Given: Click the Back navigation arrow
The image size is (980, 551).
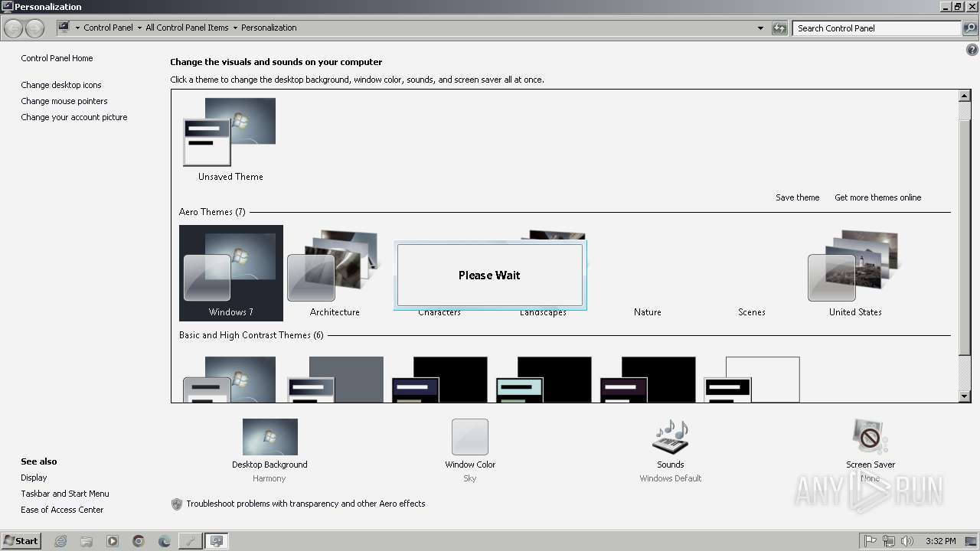Looking at the screenshot, I should (x=14, y=28).
